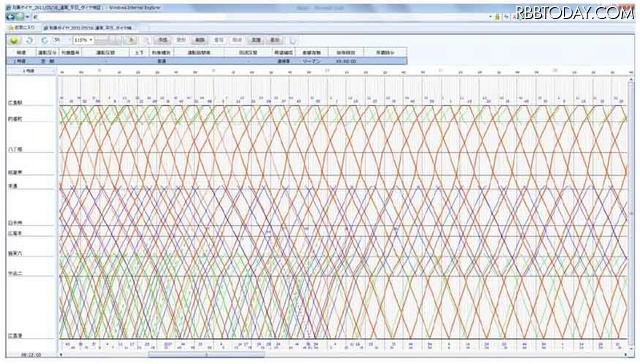Click the 削除 button in the toolbar

pyautogui.click(x=199, y=40)
